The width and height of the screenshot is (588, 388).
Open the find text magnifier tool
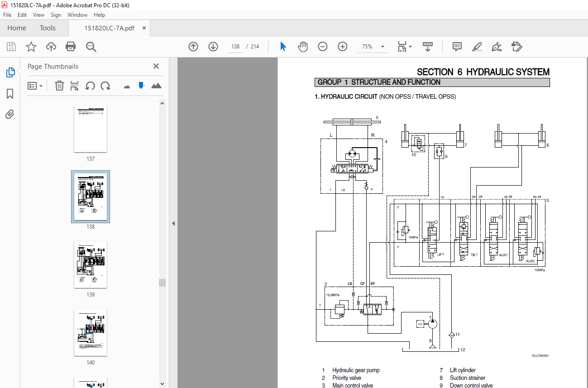coord(91,47)
